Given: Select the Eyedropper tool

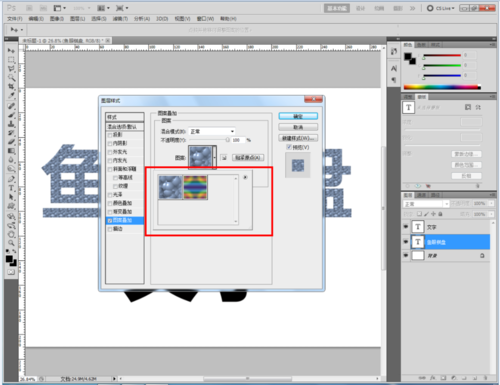Looking at the screenshot, I should point(11,96).
